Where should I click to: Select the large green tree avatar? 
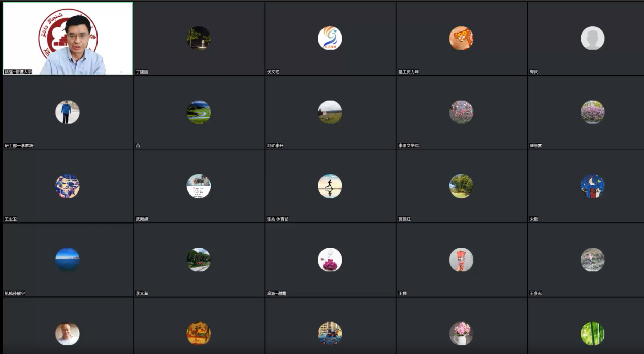point(461,186)
